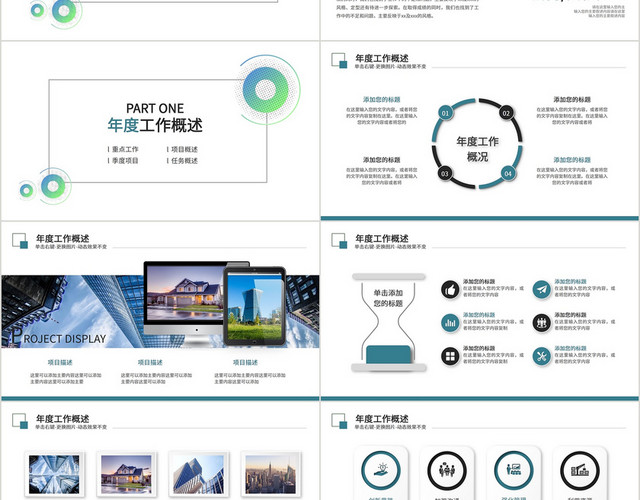Open the blue angled skyscraper photo thumbnail

(x=198, y=474)
